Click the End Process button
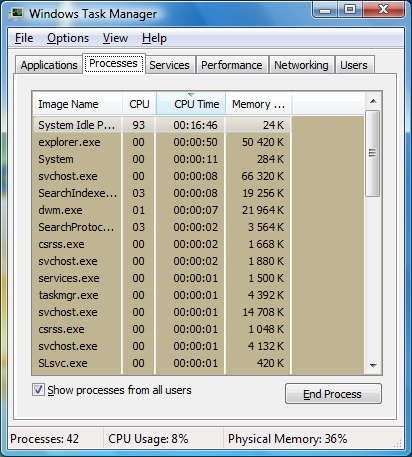 click(333, 394)
